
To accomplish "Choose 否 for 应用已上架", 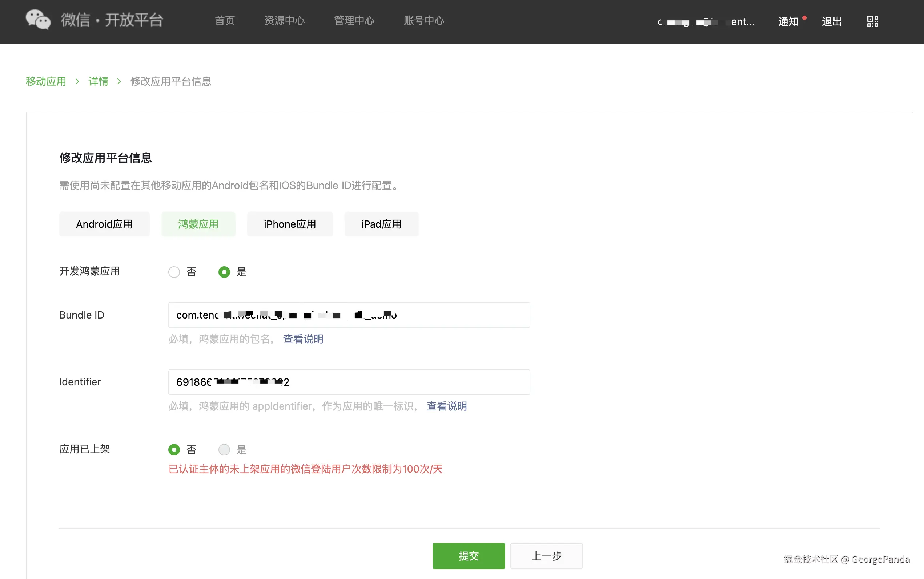I will click(x=174, y=450).
